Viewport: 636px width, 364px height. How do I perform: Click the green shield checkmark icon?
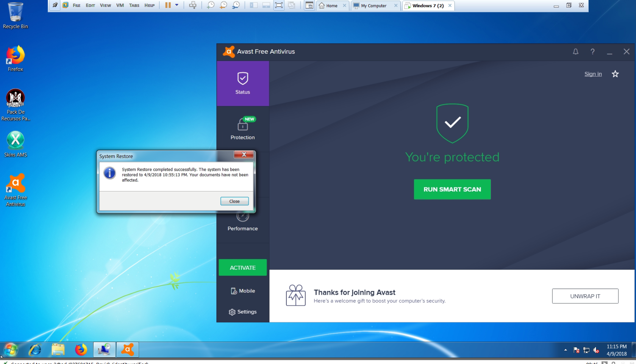coord(452,123)
